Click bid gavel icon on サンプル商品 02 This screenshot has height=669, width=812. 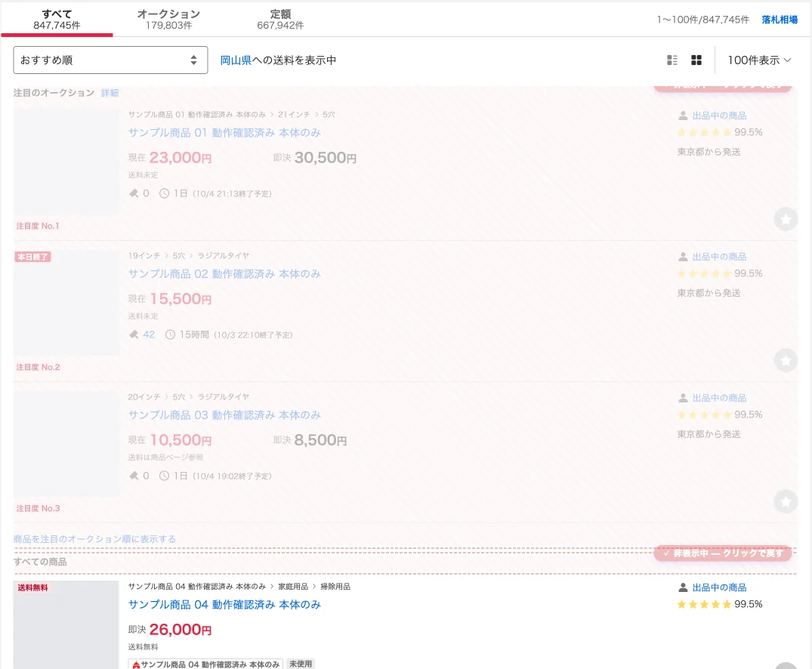click(134, 334)
